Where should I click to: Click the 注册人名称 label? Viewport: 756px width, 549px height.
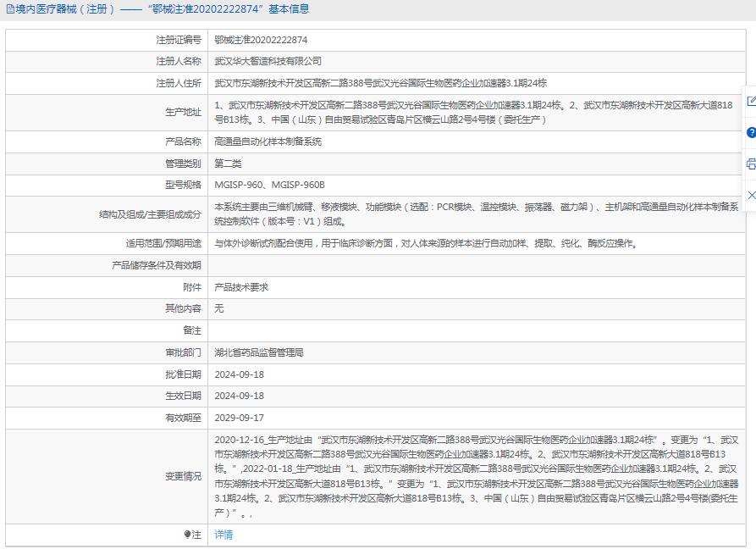[179, 61]
